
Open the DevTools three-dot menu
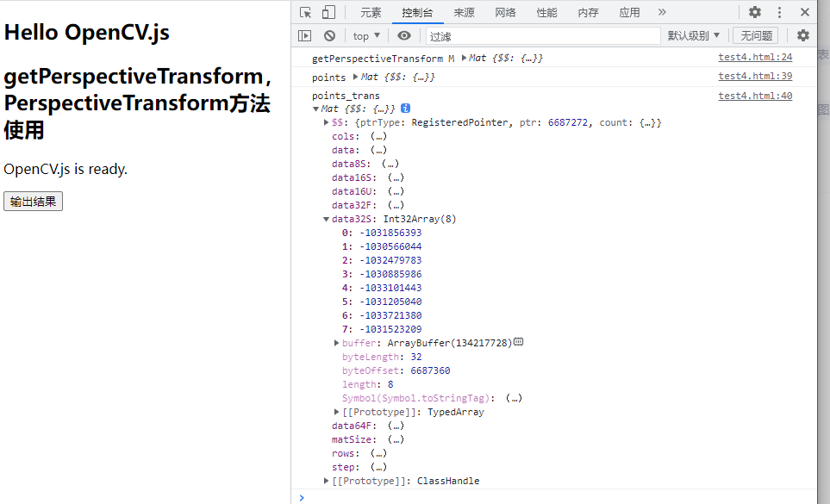[x=779, y=12]
